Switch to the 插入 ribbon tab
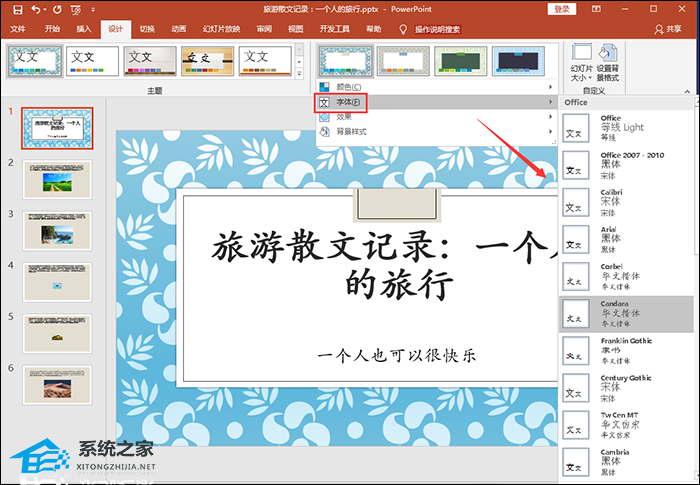 (83, 29)
